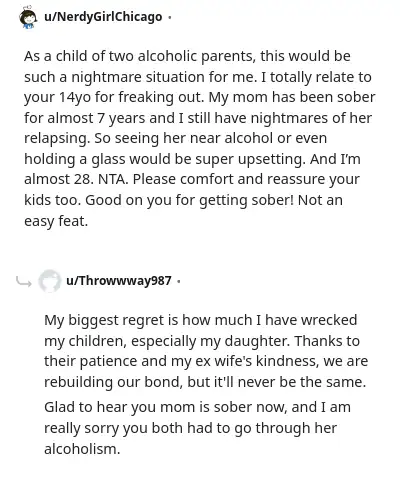
Task: Click the line "relapsing. So seeing her near alcohol"
Action: pyautogui.click(x=175, y=138)
